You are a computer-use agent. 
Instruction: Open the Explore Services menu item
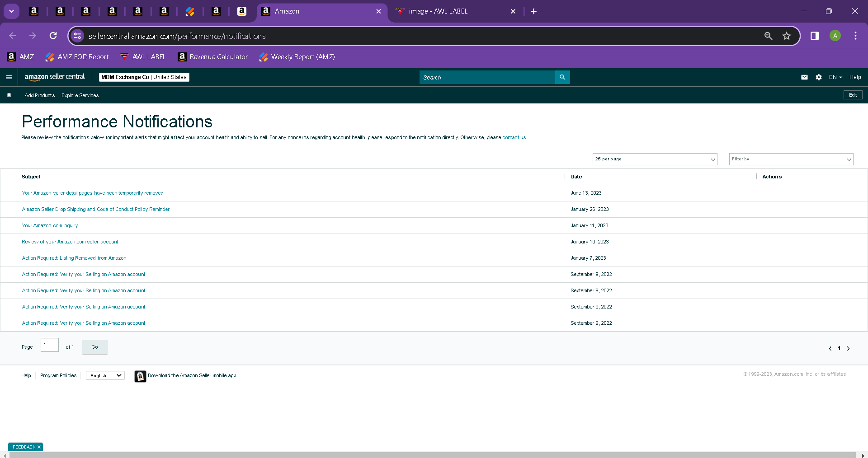pyautogui.click(x=80, y=95)
